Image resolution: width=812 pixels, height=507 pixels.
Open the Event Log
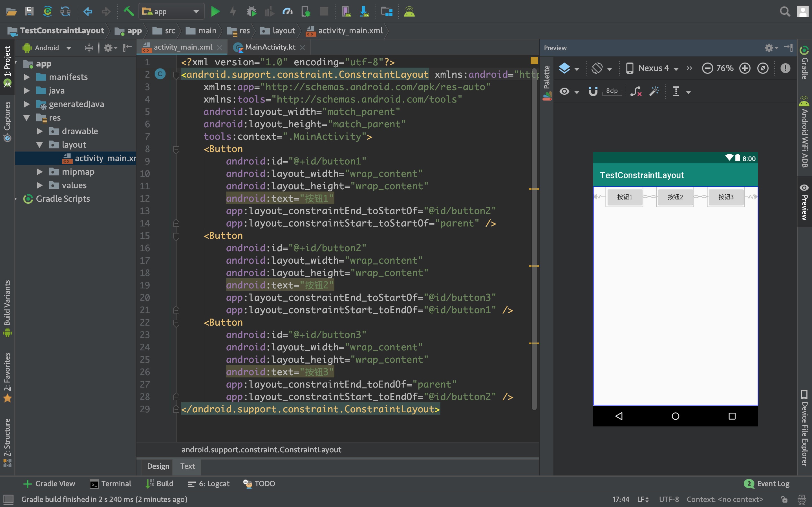[772, 484]
